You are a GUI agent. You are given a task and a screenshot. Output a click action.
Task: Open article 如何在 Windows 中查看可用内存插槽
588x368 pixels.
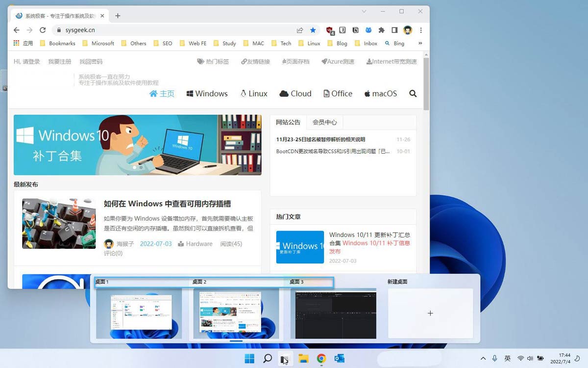pos(167,204)
